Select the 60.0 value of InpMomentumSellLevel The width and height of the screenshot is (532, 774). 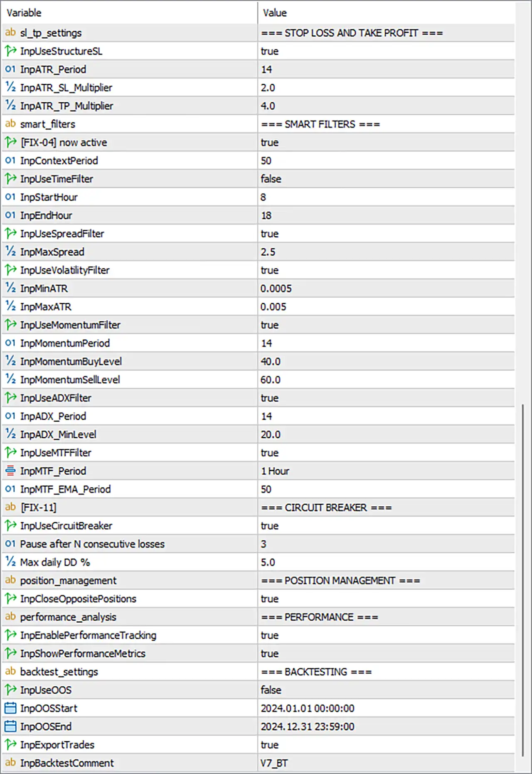(x=271, y=380)
